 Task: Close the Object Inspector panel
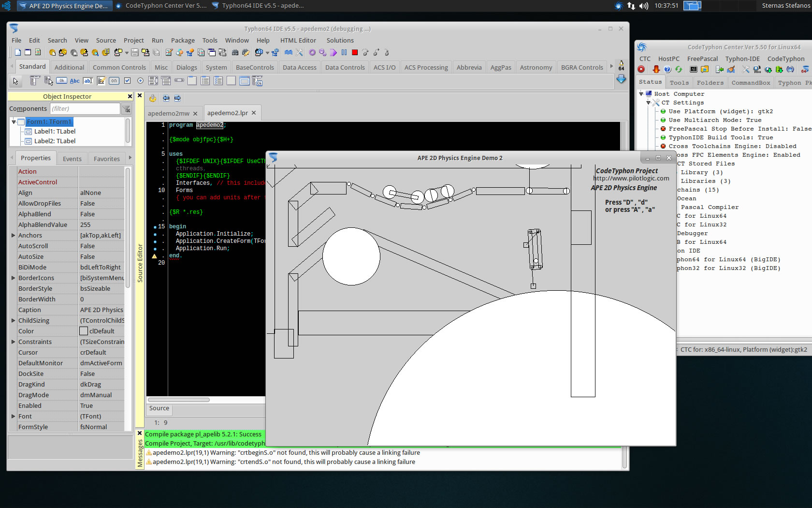coord(130,96)
